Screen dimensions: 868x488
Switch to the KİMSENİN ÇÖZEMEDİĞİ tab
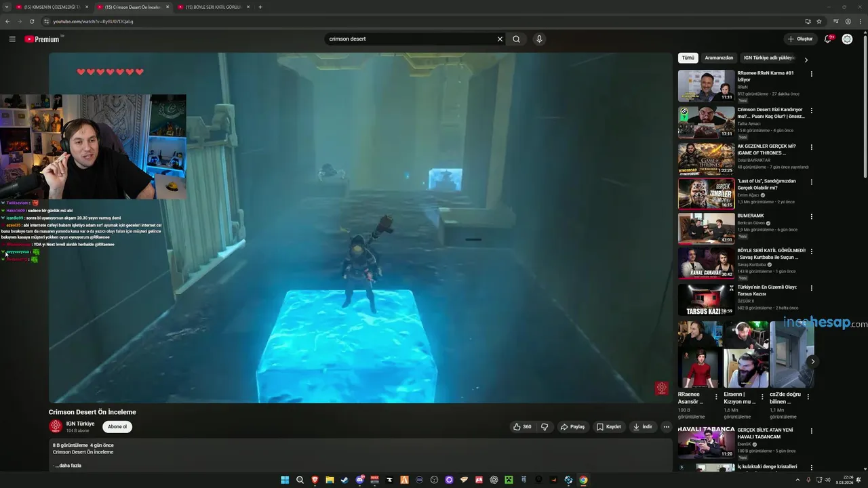[52, 7]
